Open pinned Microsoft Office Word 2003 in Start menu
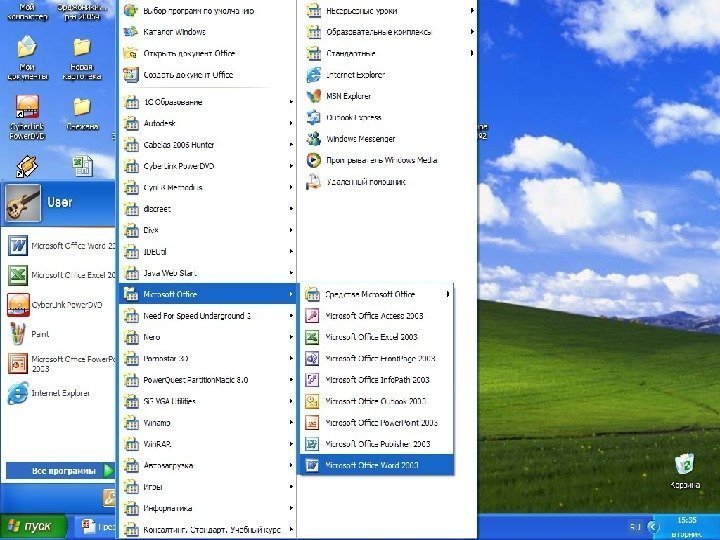The image size is (720, 540). 60,246
